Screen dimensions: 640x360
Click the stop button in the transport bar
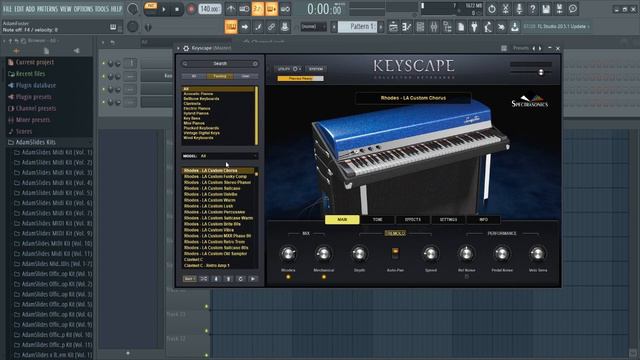click(177, 9)
